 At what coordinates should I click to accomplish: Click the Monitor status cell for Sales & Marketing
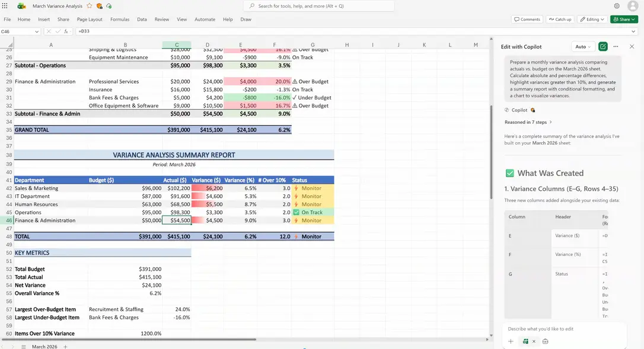coord(313,188)
